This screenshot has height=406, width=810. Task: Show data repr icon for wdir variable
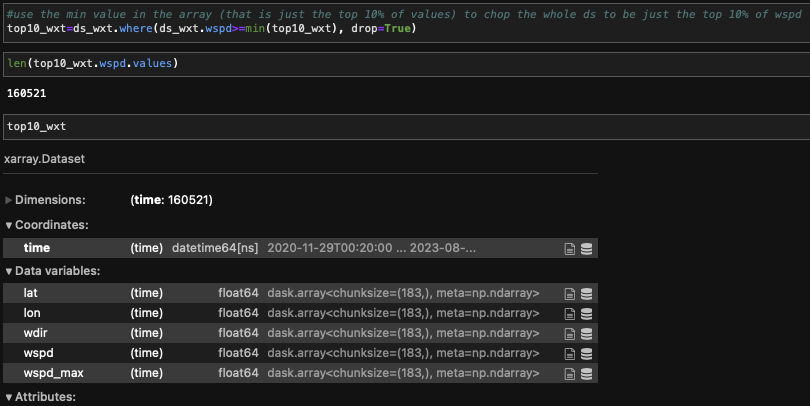(x=586, y=334)
